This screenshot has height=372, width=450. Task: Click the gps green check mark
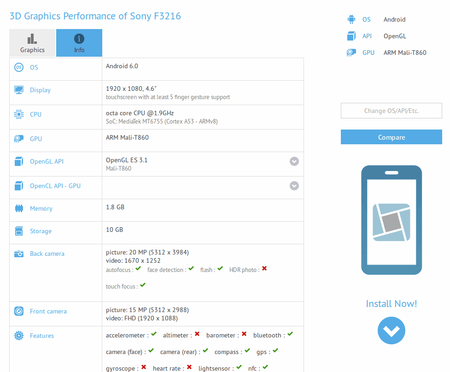(x=275, y=350)
